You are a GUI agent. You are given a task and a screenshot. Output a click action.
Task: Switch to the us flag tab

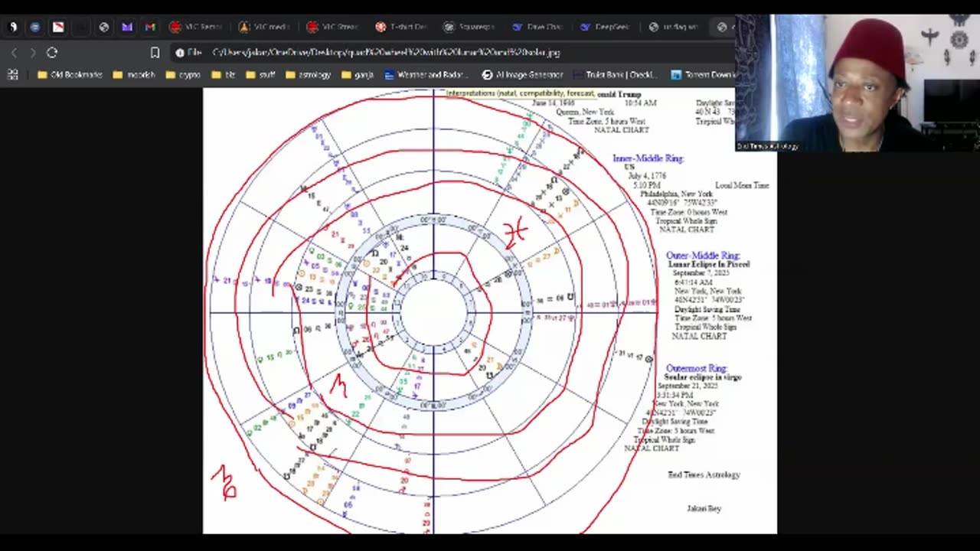pyautogui.click(x=674, y=27)
